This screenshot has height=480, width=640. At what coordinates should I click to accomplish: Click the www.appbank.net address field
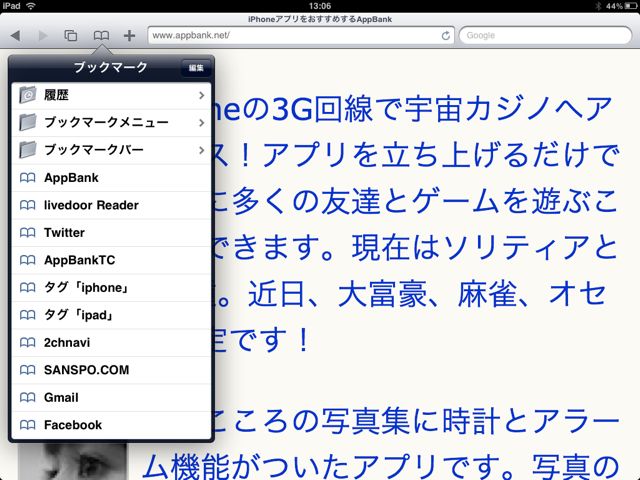pyautogui.click(x=301, y=36)
